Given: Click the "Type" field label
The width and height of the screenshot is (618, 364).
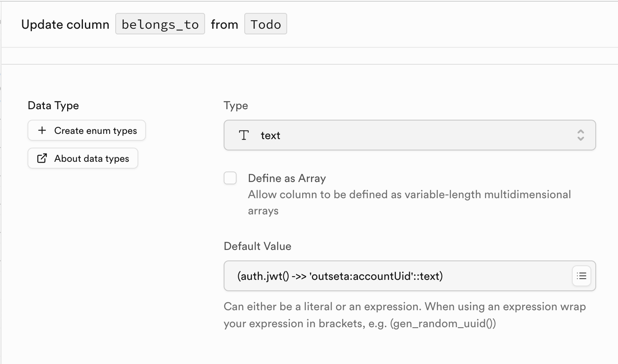Looking at the screenshot, I should [x=236, y=106].
